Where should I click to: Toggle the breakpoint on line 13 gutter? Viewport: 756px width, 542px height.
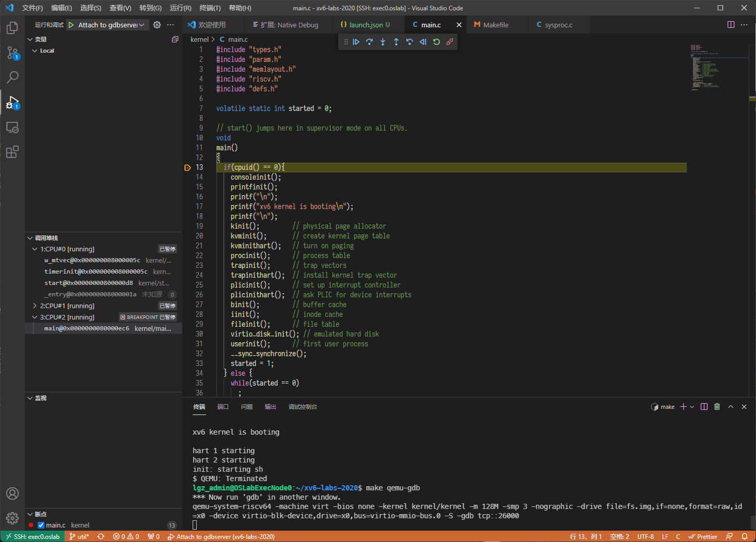[x=187, y=167]
